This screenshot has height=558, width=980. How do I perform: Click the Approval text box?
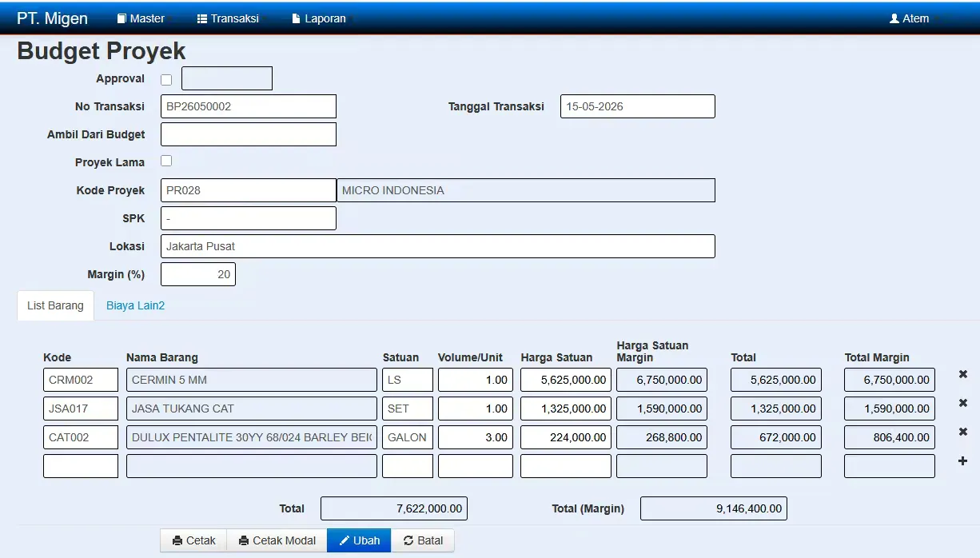227,78
